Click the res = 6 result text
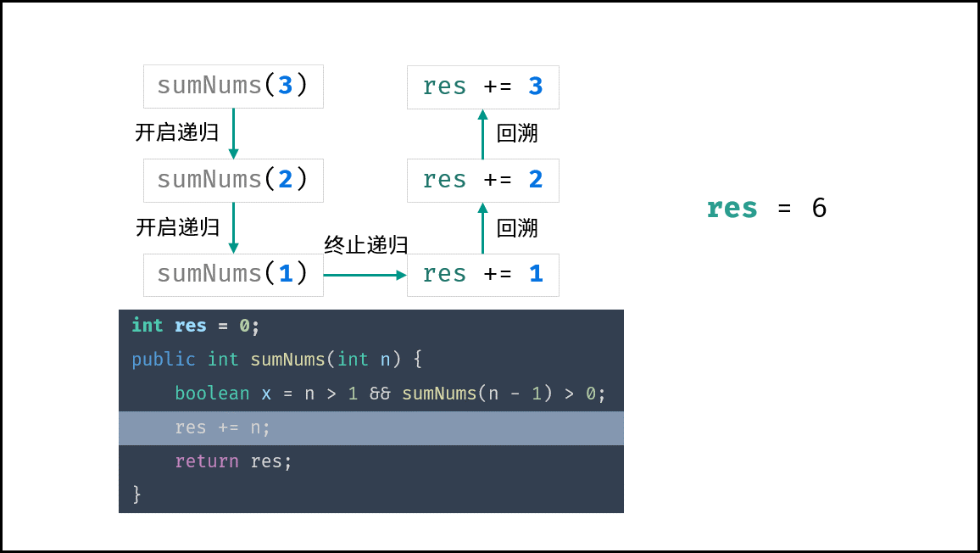Viewport: 980px width, 553px height. click(767, 208)
